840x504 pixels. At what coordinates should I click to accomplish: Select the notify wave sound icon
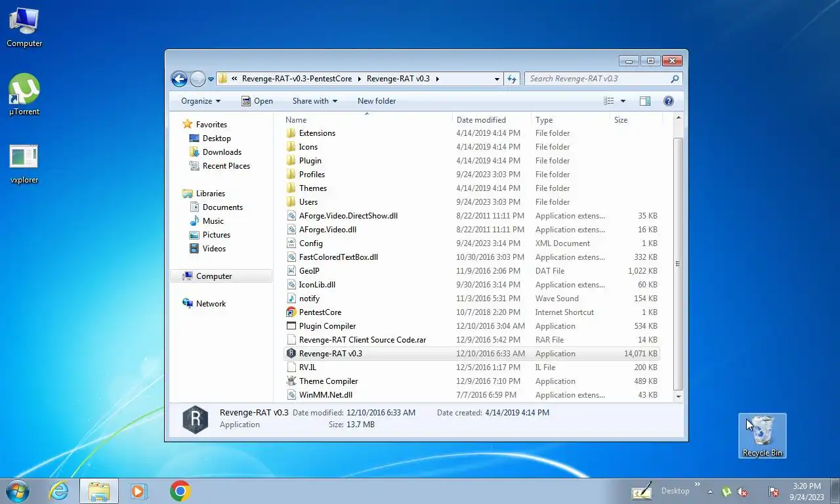292,299
